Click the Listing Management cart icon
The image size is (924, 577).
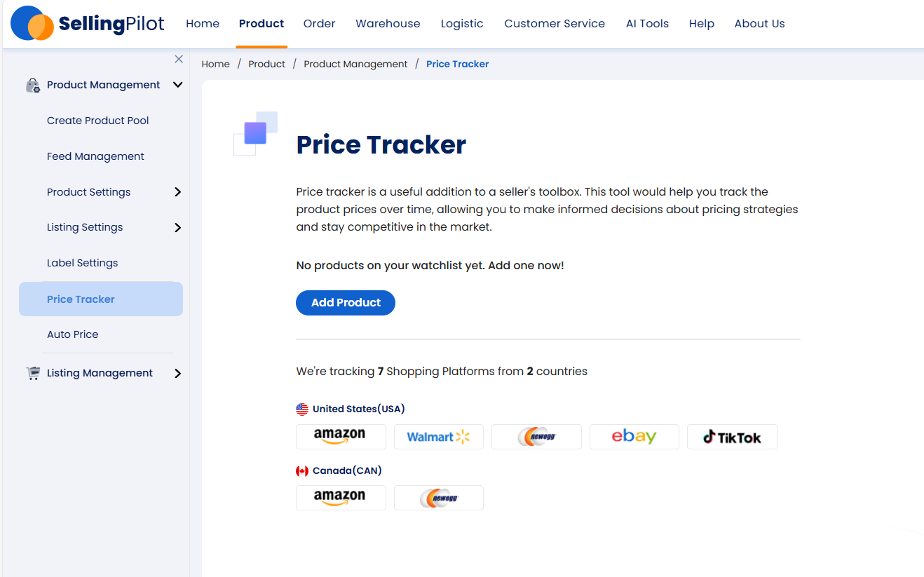(33, 373)
